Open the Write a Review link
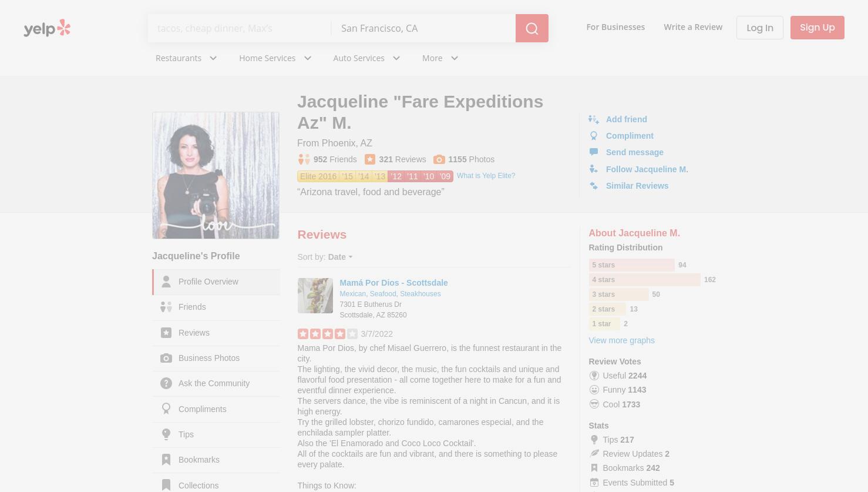This screenshot has width=868, height=492. pyautogui.click(x=693, y=27)
